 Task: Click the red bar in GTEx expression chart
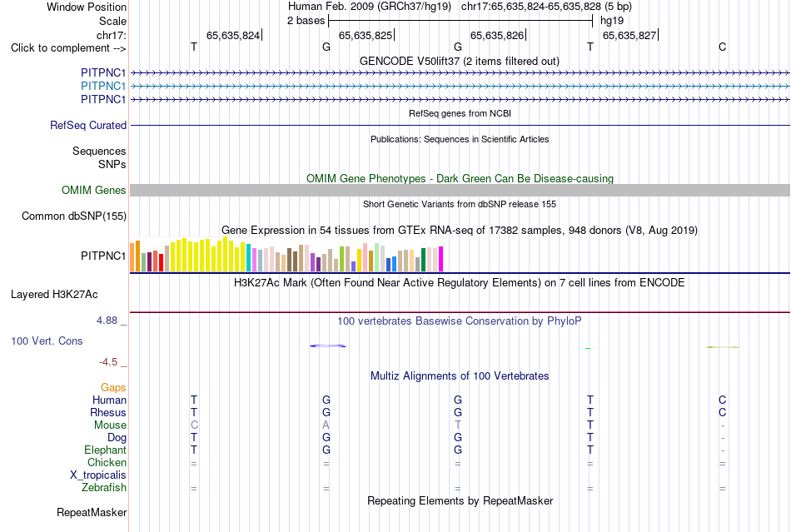click(161, 263)
